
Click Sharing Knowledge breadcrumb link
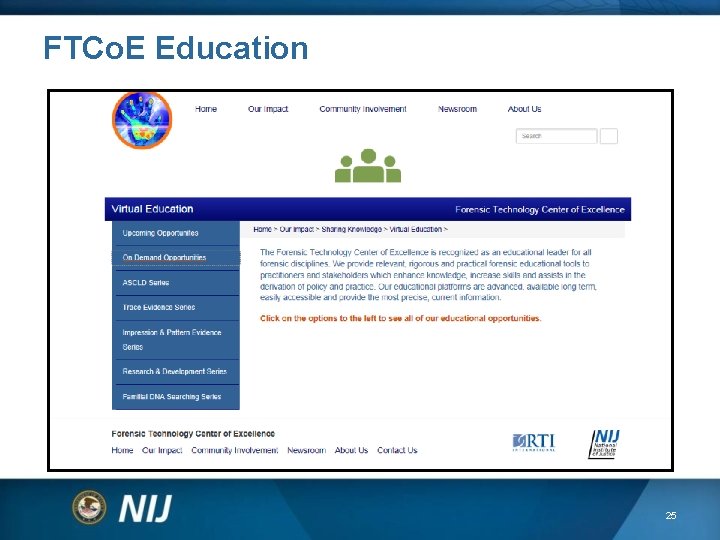(x=352, y=229)
